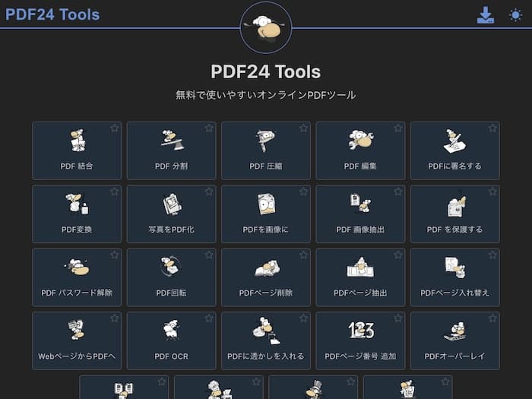Open the PDF 画像抽出 tool
The image size is (532, 399).
(360, 214)
